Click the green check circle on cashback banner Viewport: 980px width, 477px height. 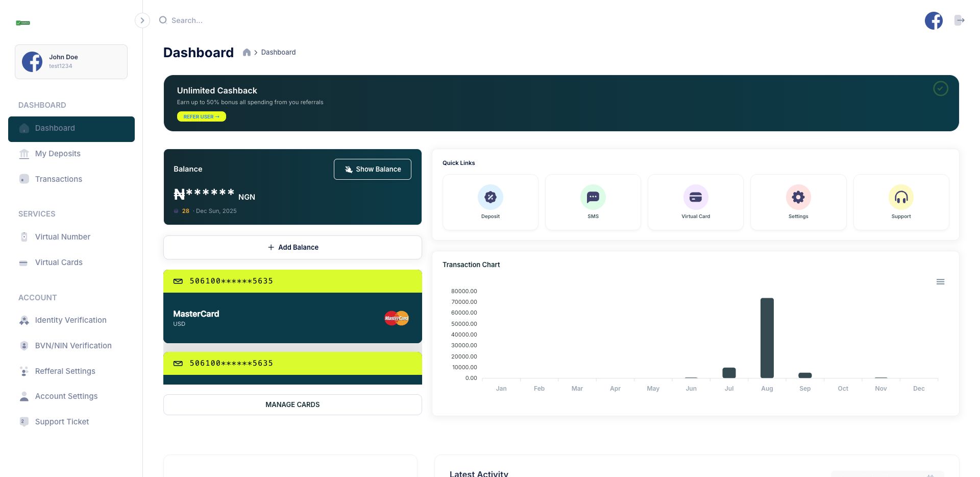(x=941, y=89)
